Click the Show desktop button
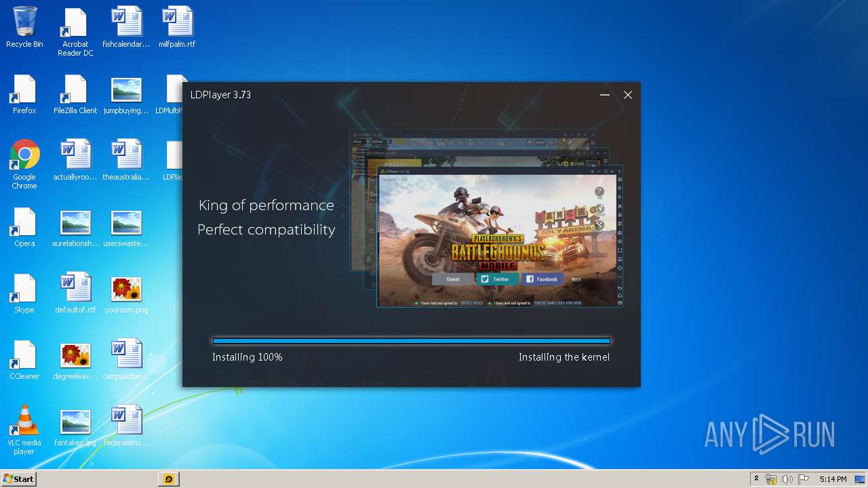This screenshot has width=868, height=488. (x=861, y=479)
